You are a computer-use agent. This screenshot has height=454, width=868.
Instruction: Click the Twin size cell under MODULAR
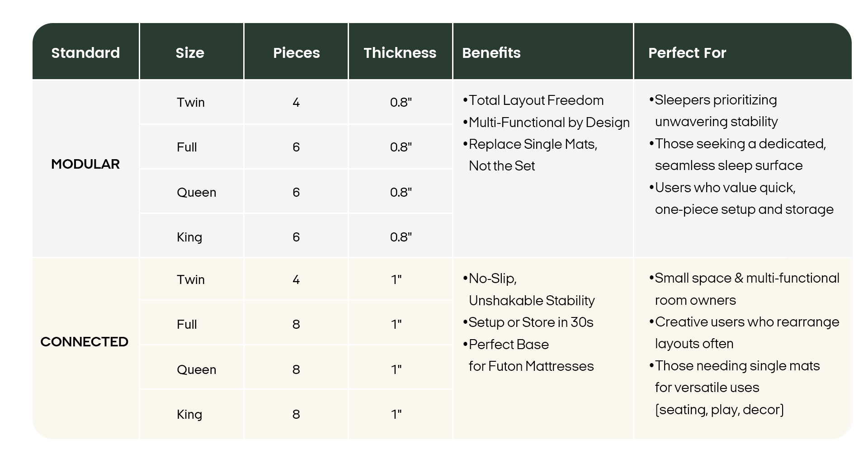191,102
